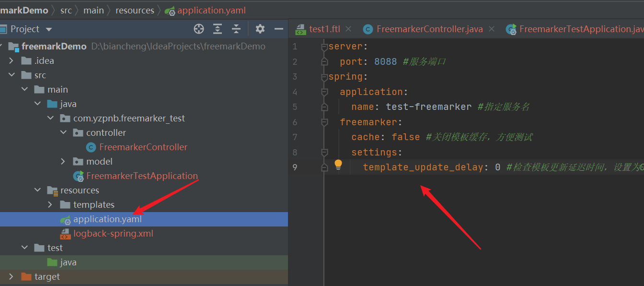Screen dimensions: 644x286
Task: Switch to FreemarkerTestApplication.java tab
Action: 581,29
